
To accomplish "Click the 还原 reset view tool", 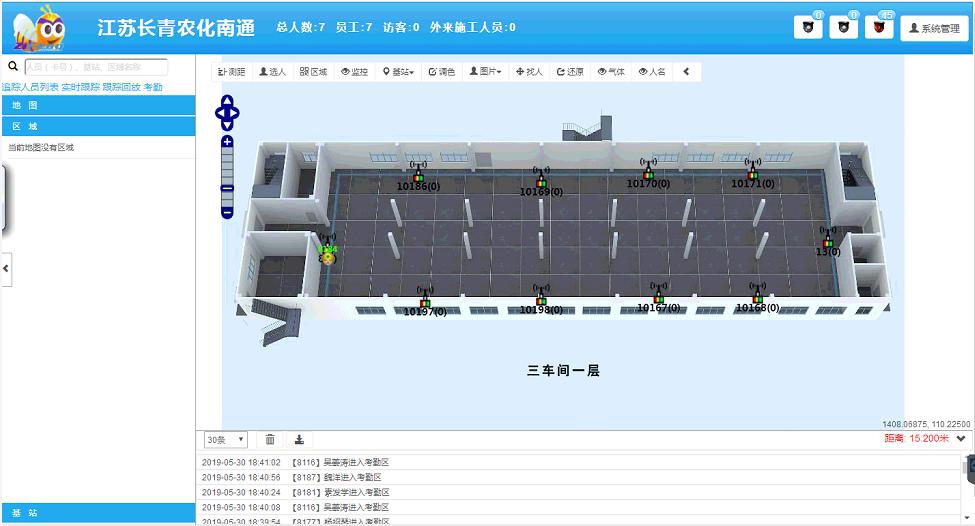I will 570,72.
